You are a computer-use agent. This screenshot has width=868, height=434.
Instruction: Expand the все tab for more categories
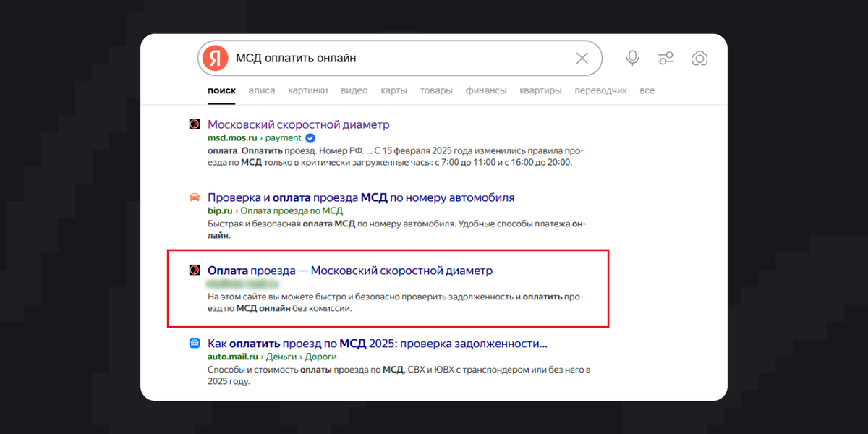pos(647,90)
